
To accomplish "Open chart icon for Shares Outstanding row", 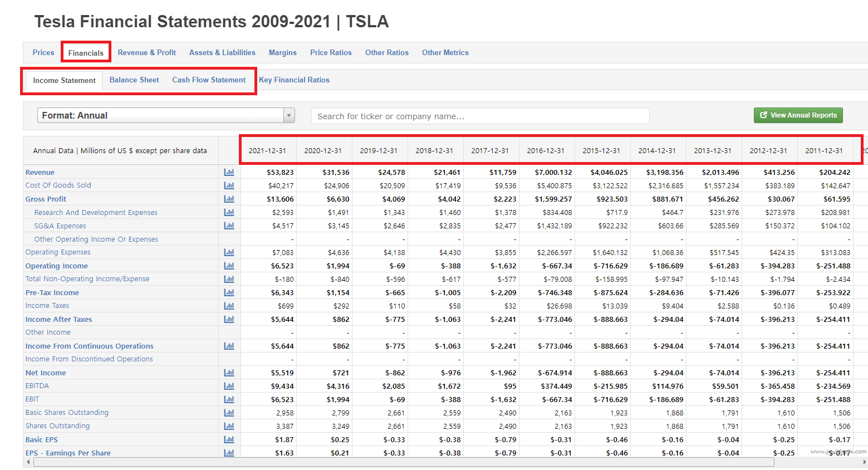I will (x=229, y=426).
